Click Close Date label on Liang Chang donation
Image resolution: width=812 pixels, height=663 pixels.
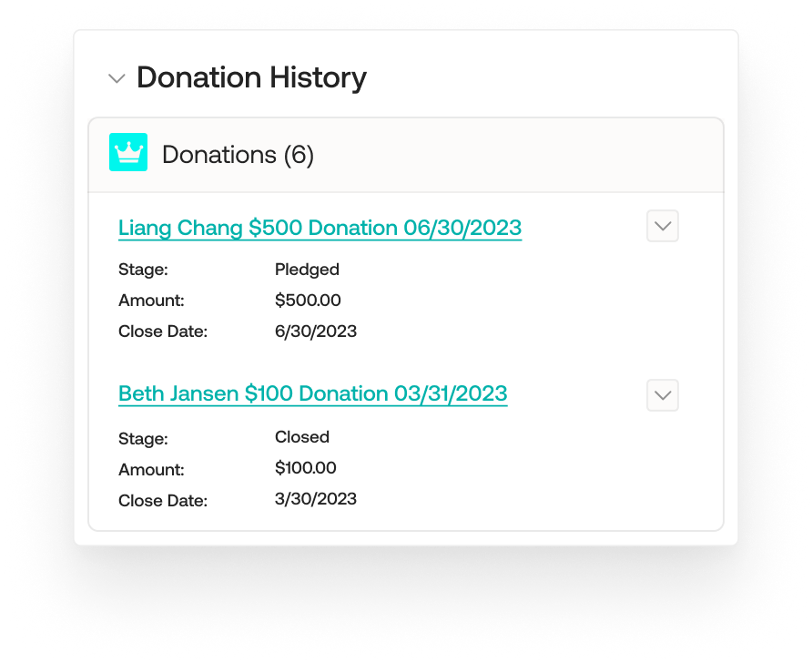tap(163, 331)
